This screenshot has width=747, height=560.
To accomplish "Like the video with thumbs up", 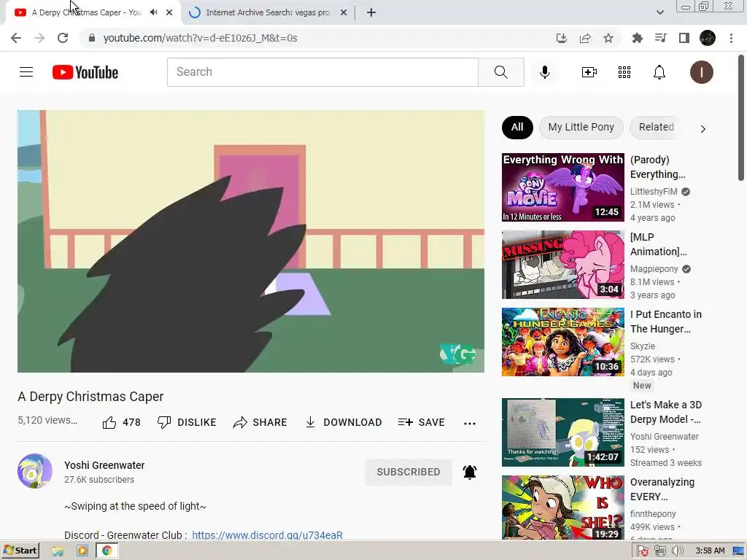I will 122,422.
